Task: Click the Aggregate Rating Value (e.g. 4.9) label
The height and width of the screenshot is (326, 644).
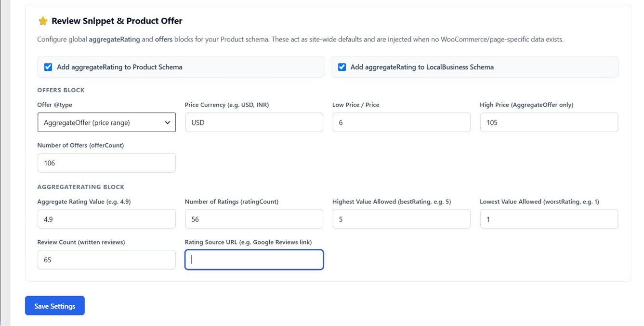Action: (x=84, y=202)
